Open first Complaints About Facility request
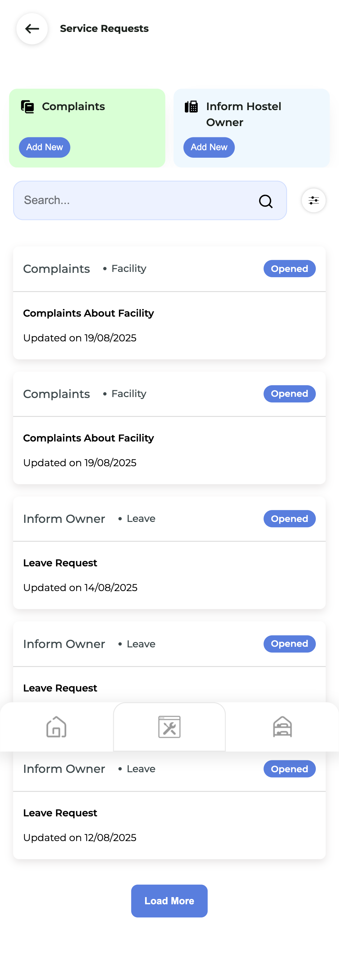339x980 pixels. (x=88, y=314)
